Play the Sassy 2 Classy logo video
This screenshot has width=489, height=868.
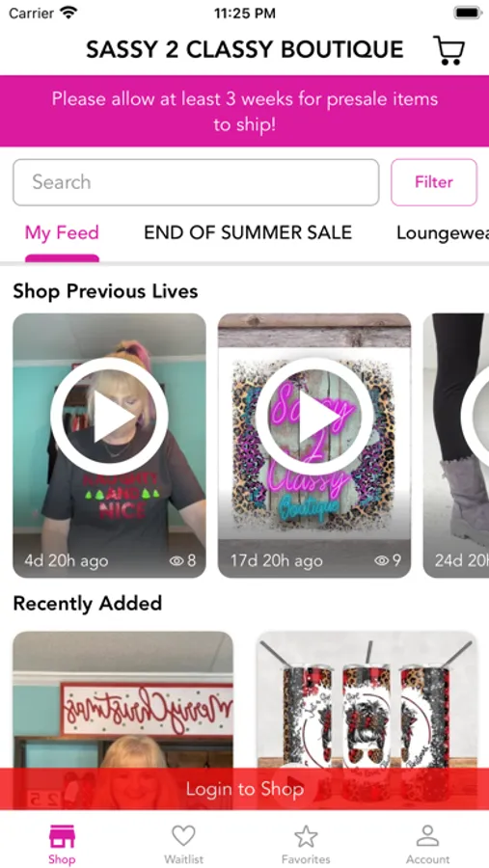coord(314,417)
